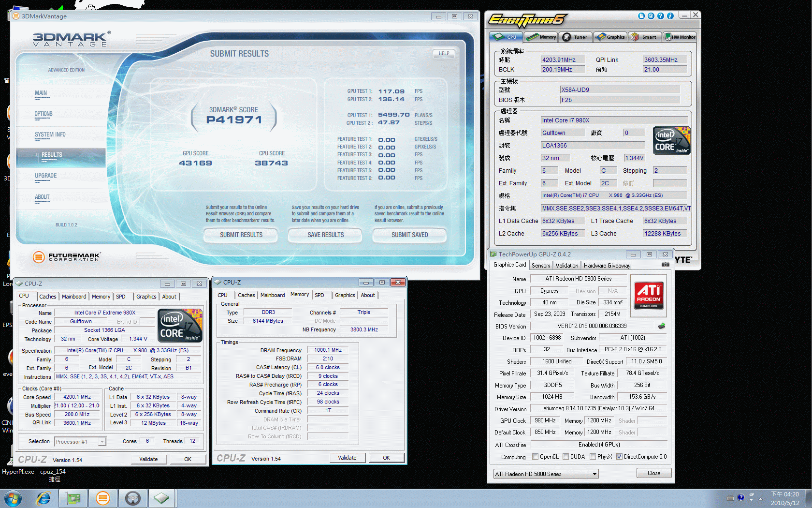This screenshot has width=812, height=508.
Task: Click the GPU-Z BIOS save chip icon
Action: (x=662, y=326)
